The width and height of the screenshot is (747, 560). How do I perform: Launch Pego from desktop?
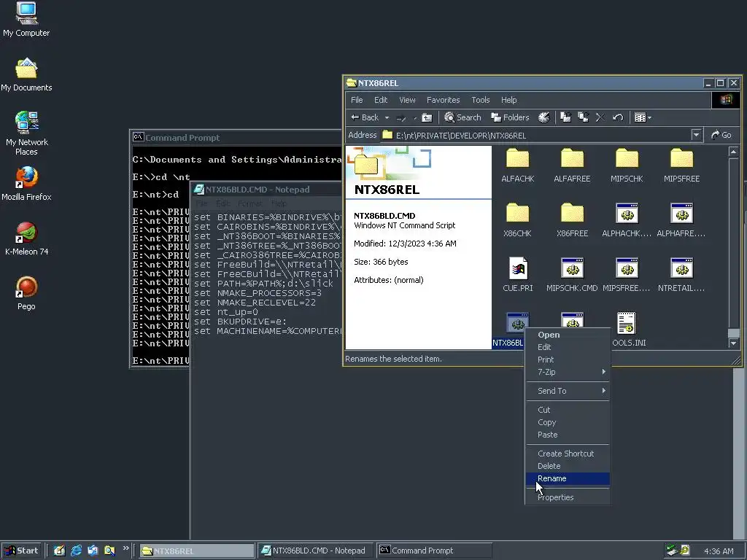point(26,293)
